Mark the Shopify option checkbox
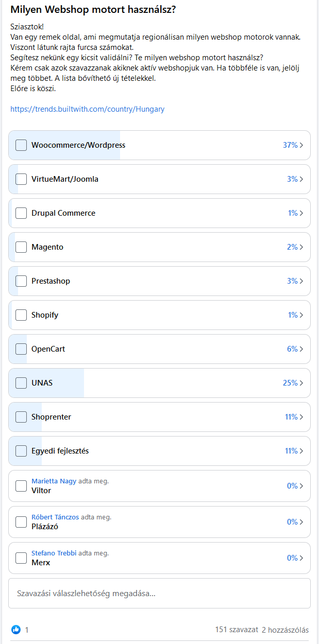 [x=21, y=315]
